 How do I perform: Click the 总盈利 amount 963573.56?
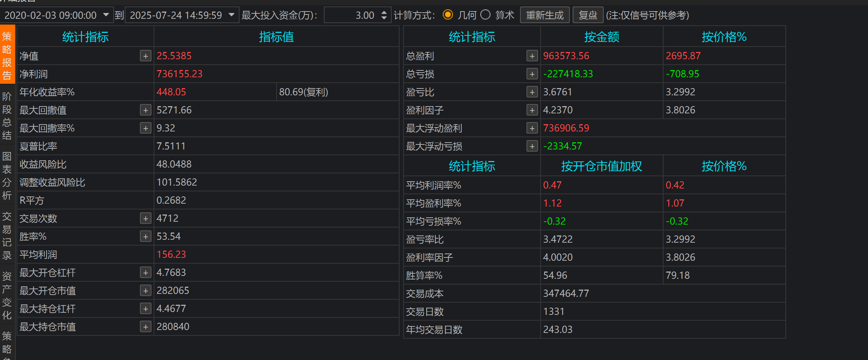(x=566, y=56)
